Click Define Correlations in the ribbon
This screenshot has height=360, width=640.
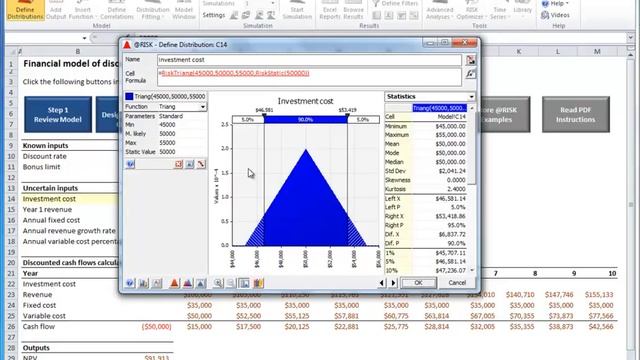[117, 10]
